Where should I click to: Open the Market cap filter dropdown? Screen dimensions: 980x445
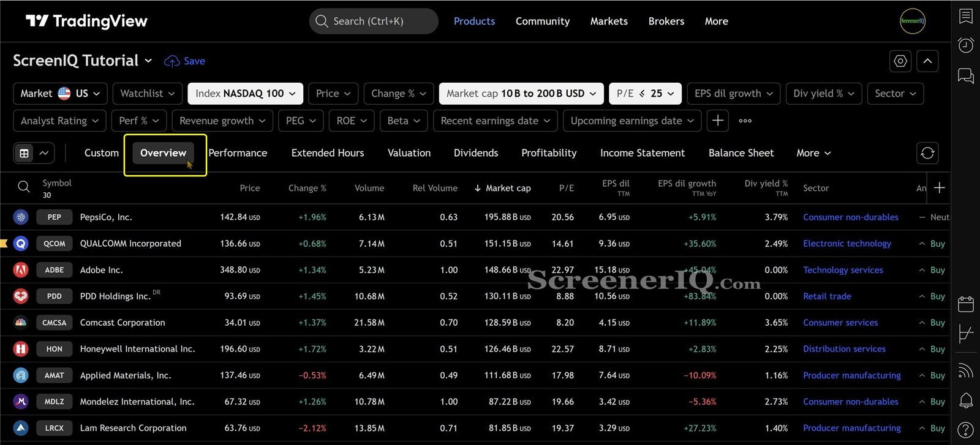521,94
